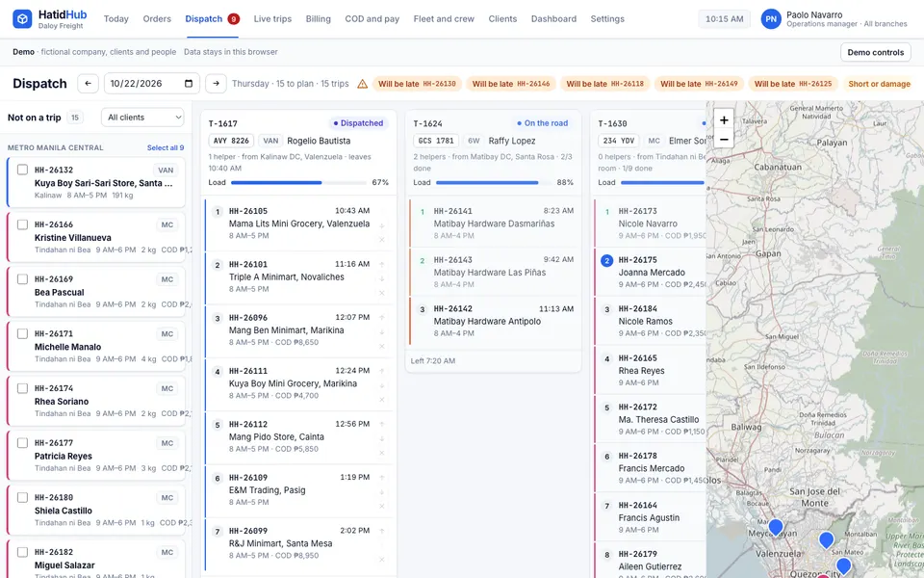Click the AVY 8226 plate tag
The width and height of the screenshot is (924, 578).
coord(231,141)
